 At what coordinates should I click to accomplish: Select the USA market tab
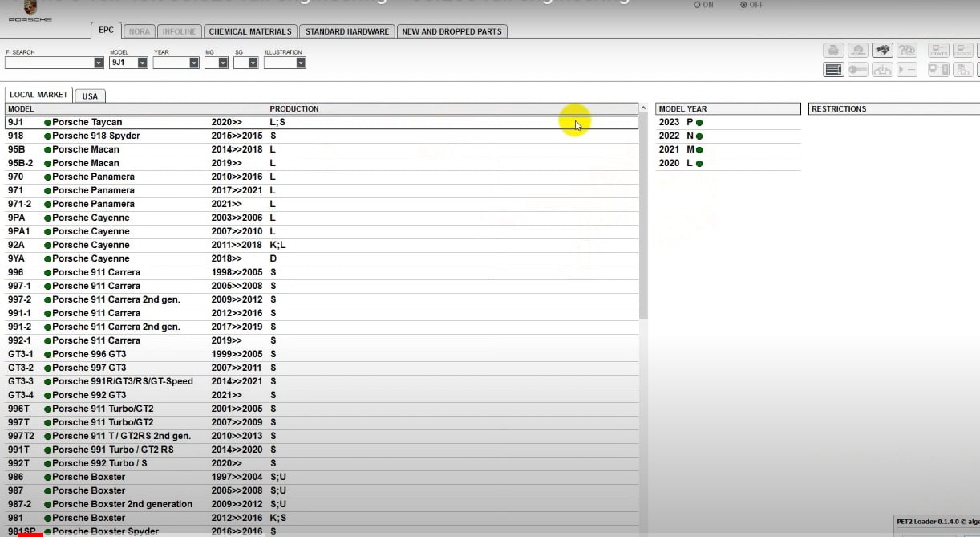tap(90, 96)
